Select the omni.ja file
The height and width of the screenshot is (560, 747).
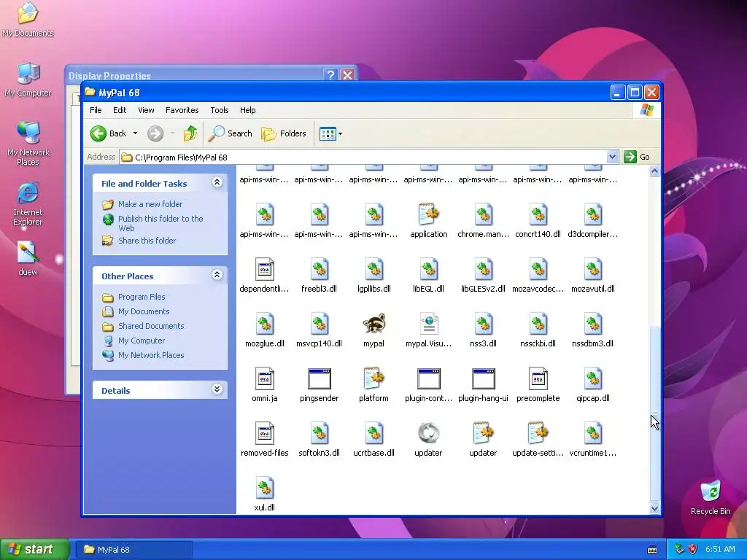point(264,379)
